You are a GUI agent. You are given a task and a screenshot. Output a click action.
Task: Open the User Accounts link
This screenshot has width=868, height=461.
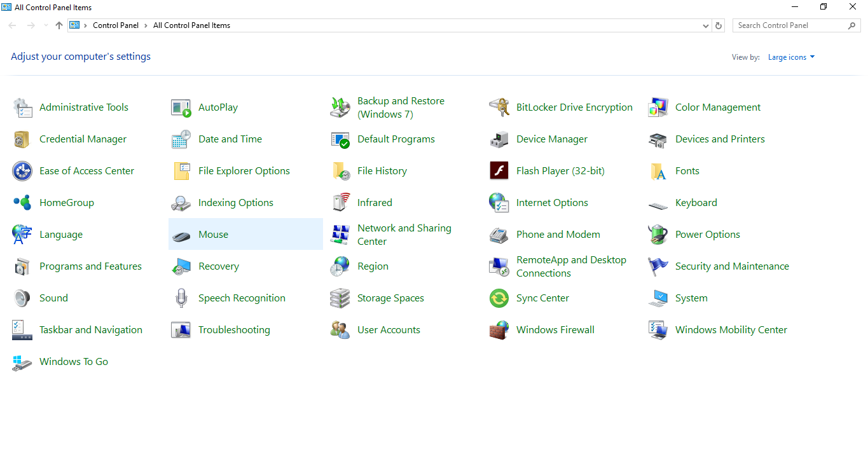click(389, 330)
